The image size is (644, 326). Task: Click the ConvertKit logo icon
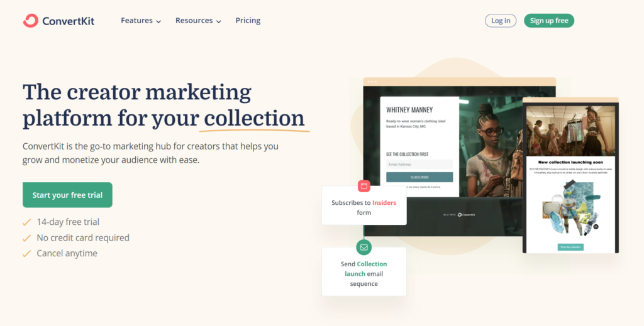(x=31, y=21)
